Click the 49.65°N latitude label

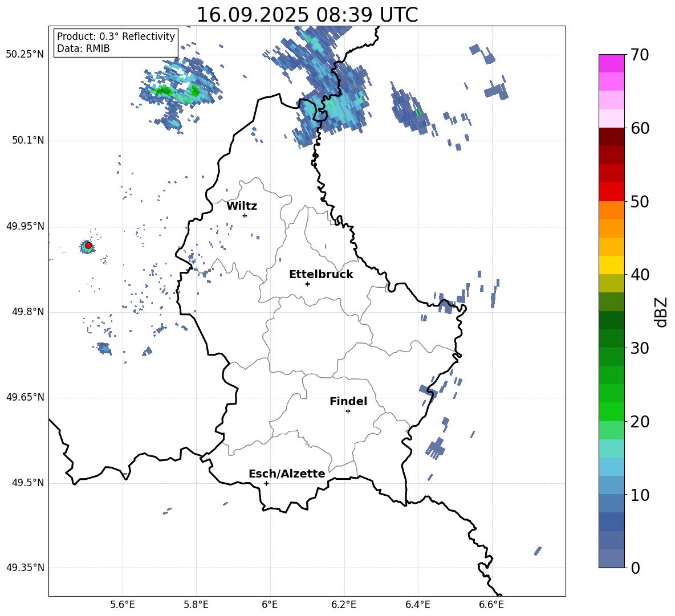coord(25,397)
